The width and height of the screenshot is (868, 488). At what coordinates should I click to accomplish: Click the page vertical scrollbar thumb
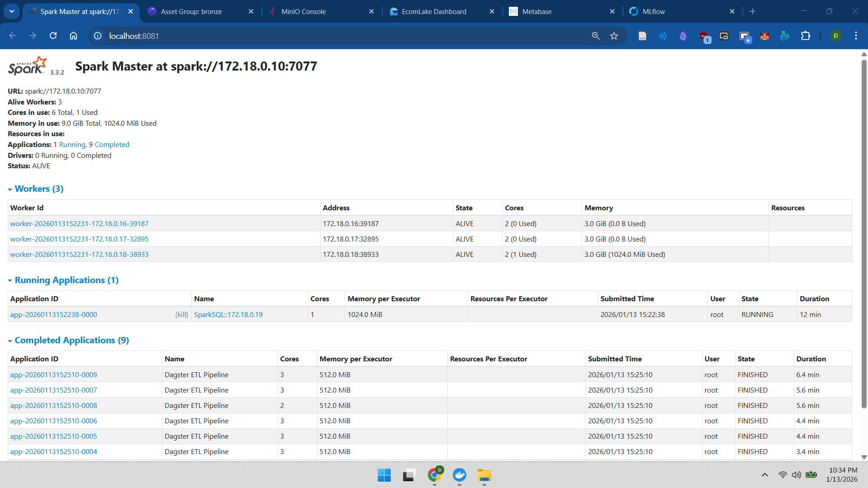click(863, 233)
